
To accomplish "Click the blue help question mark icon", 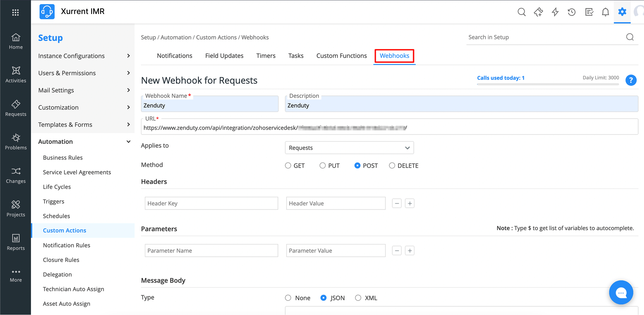I will 631,80.
